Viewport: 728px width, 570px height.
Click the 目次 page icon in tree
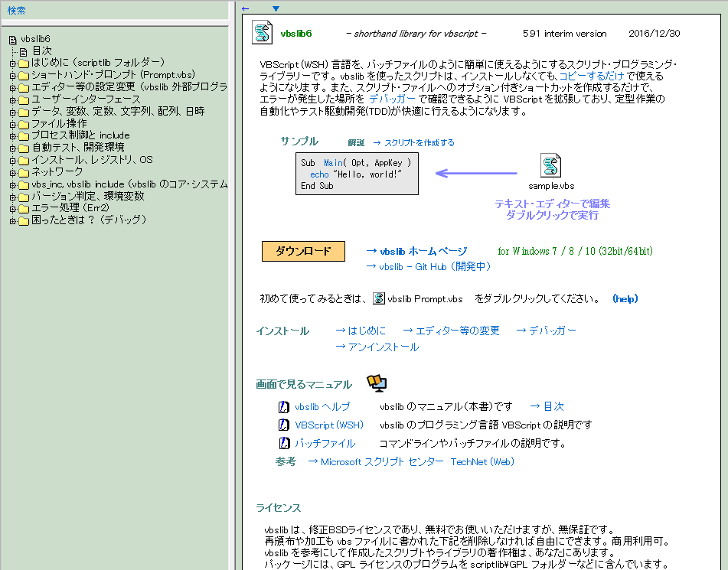(23, 52)
